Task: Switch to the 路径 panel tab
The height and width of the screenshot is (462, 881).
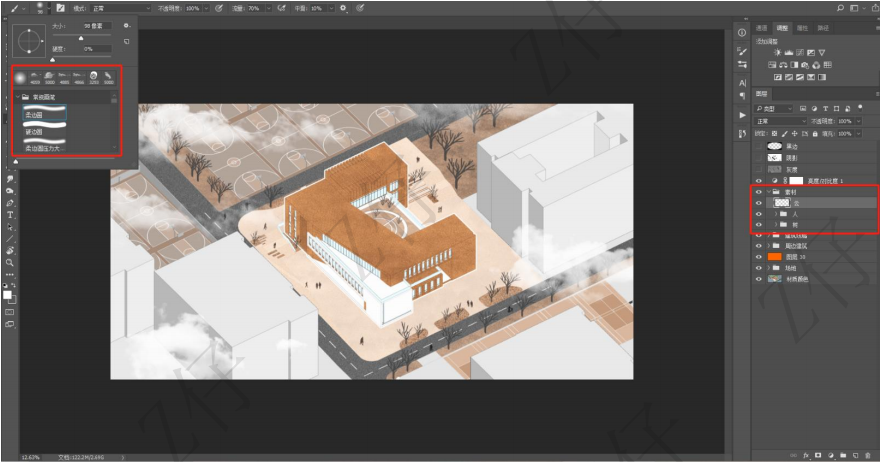Action: tap(823, 28)
